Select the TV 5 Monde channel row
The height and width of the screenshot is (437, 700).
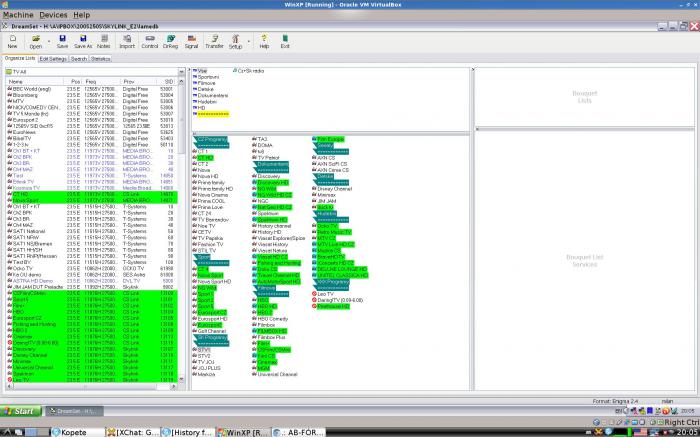click(92, 114)
